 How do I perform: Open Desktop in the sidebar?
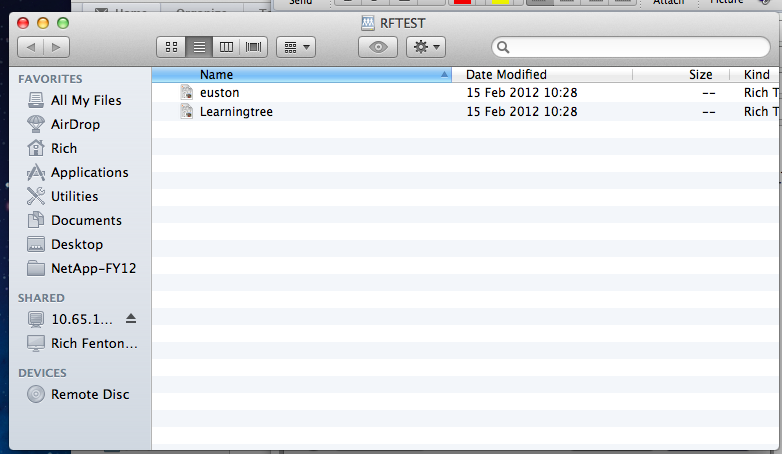[80, 244]
